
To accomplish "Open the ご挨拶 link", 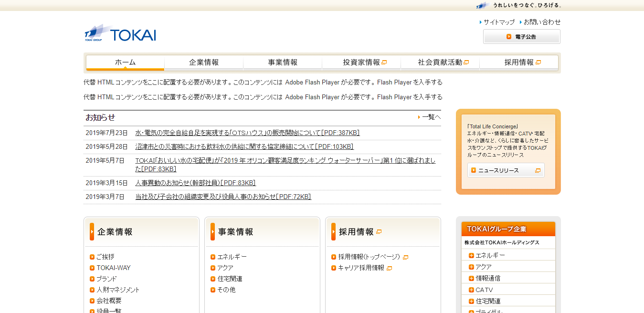I will coord(106,257).
